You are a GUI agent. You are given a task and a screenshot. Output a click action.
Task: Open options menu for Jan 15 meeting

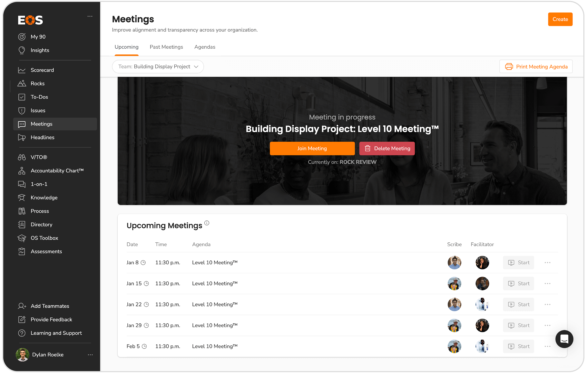(547, 284)
